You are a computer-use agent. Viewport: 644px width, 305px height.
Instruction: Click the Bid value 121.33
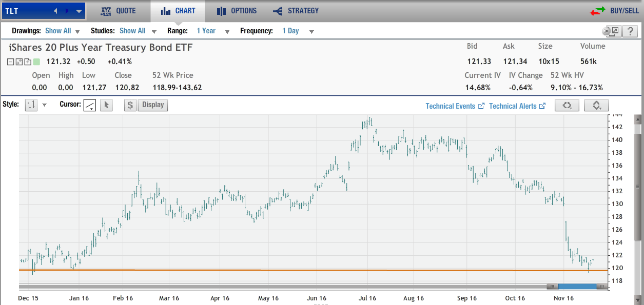(x=479, y=62)
